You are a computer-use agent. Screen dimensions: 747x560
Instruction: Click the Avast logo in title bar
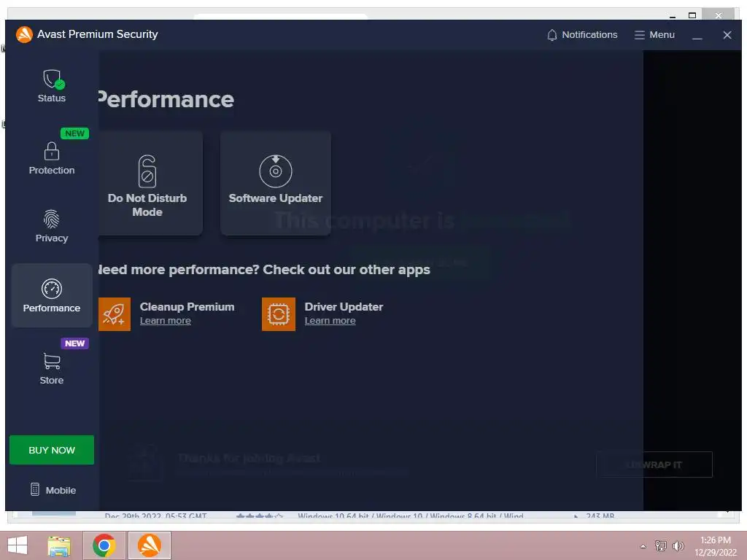[24, 34]
